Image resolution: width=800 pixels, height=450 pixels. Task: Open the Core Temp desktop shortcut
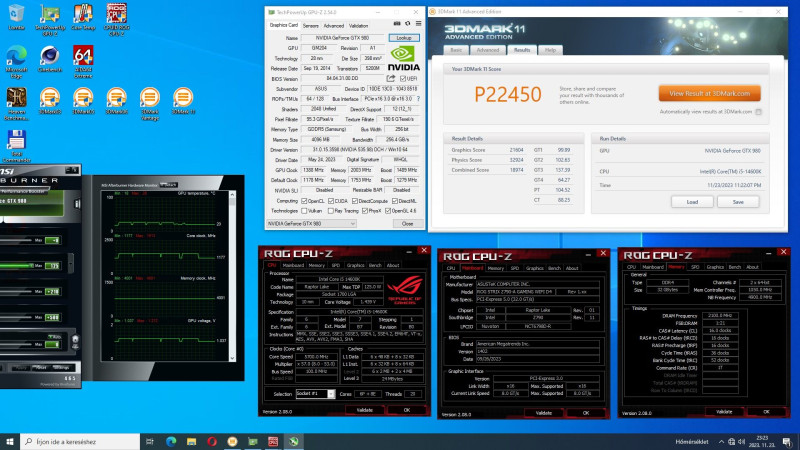pos(83,17)
